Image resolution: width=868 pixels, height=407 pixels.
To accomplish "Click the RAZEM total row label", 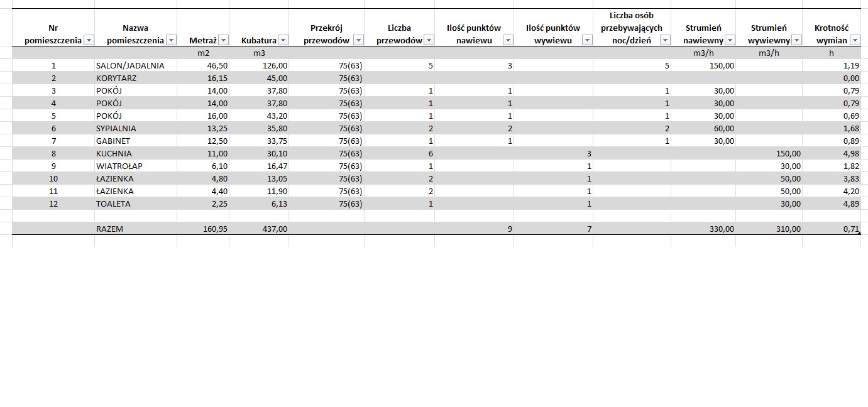I will 110,229.
